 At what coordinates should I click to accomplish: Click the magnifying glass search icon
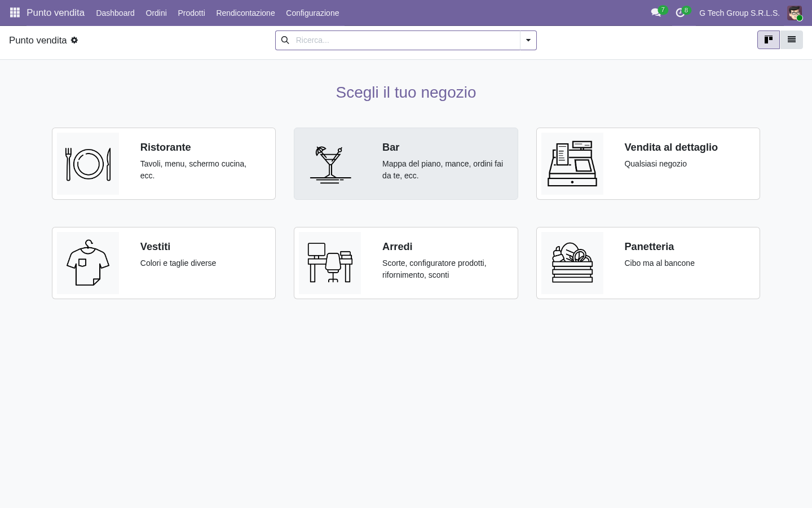point(285,40)
